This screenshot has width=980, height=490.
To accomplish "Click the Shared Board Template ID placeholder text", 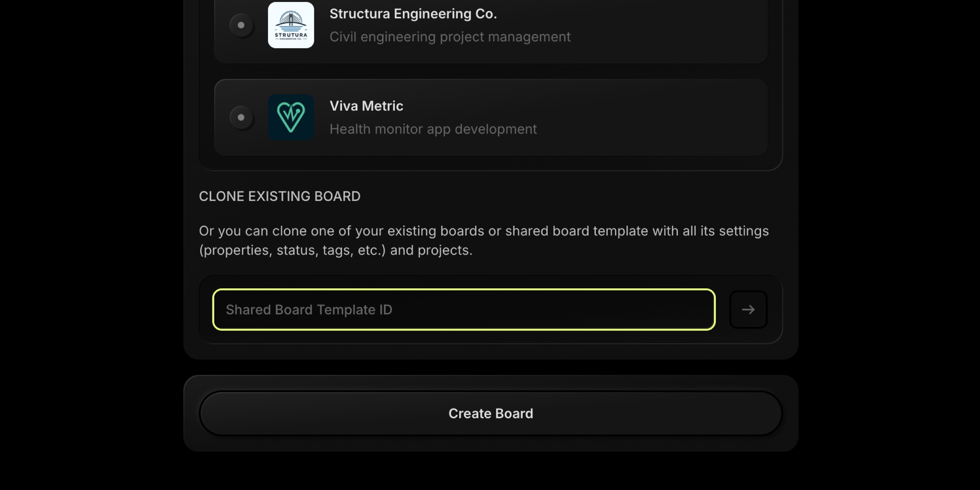I will (x=309, y=309).
